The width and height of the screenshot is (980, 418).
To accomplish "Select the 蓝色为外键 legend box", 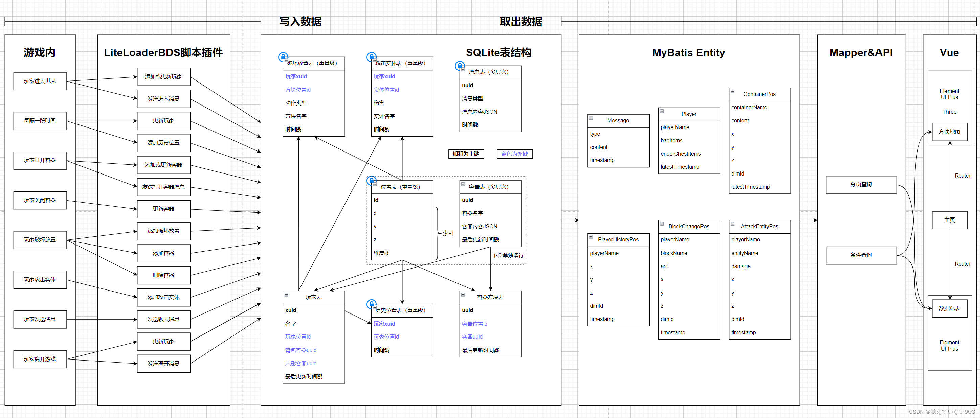I will click(514, 154).
